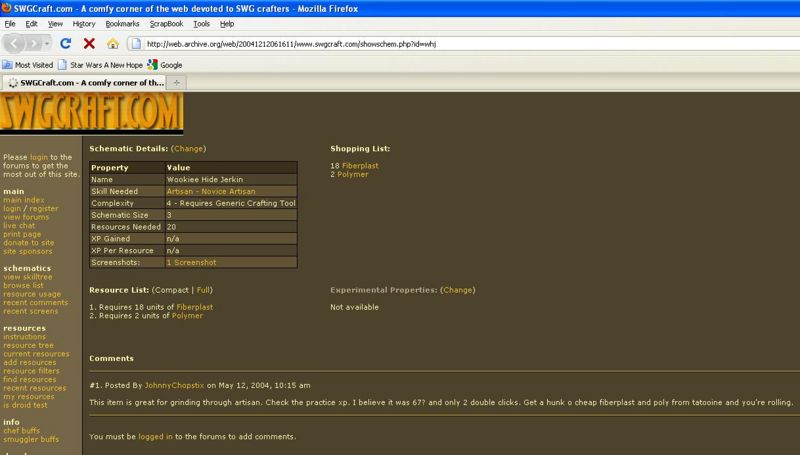Click the browser Back arrow button

[x=15, y=44]
